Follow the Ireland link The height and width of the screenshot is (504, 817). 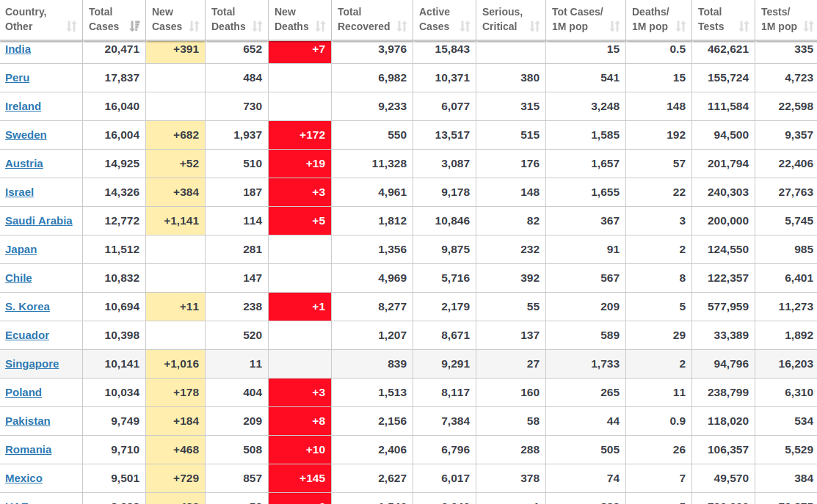[x=23, y=106]
